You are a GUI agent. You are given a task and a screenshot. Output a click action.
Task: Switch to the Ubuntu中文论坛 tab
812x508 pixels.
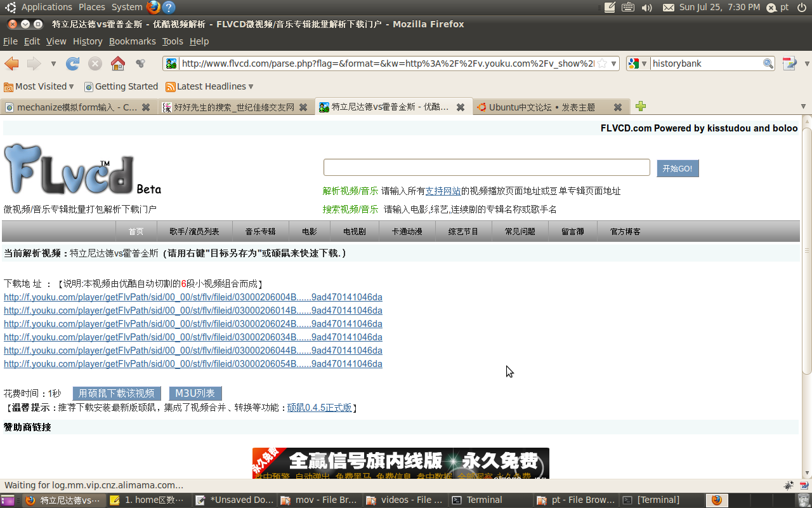pos(542,107)
